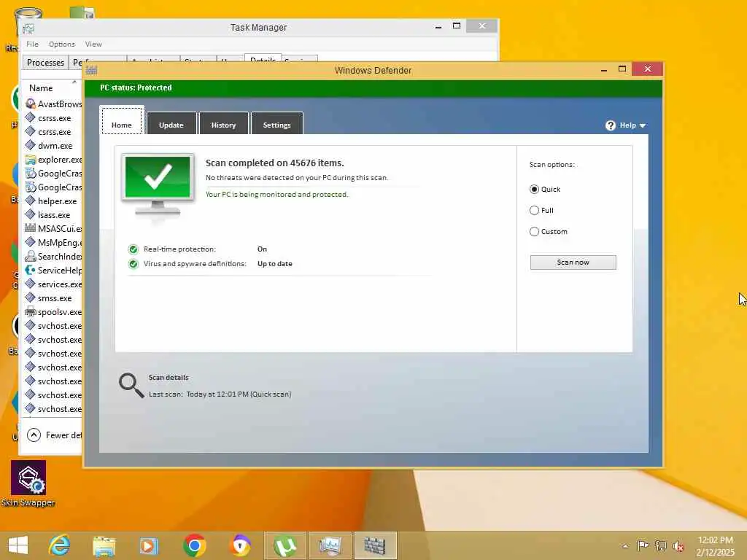Select the Home tab in Defender

pyautogui.click(x=122, y=122)
